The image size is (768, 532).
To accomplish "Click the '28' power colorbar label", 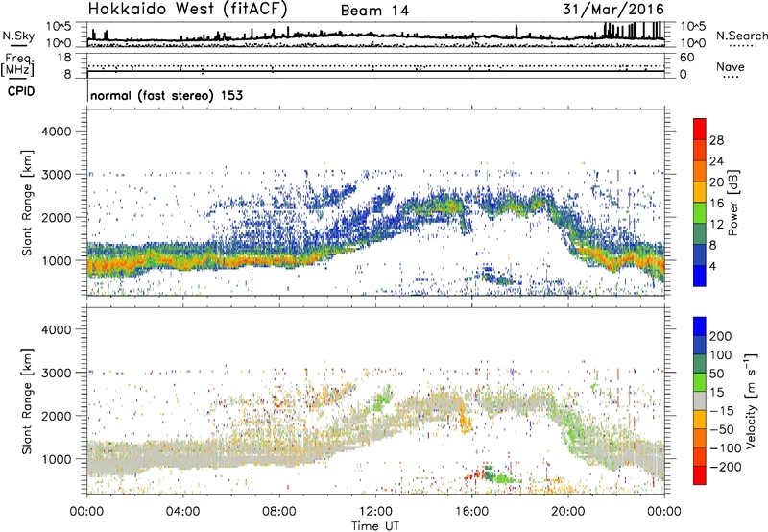I will coord(716,140).
